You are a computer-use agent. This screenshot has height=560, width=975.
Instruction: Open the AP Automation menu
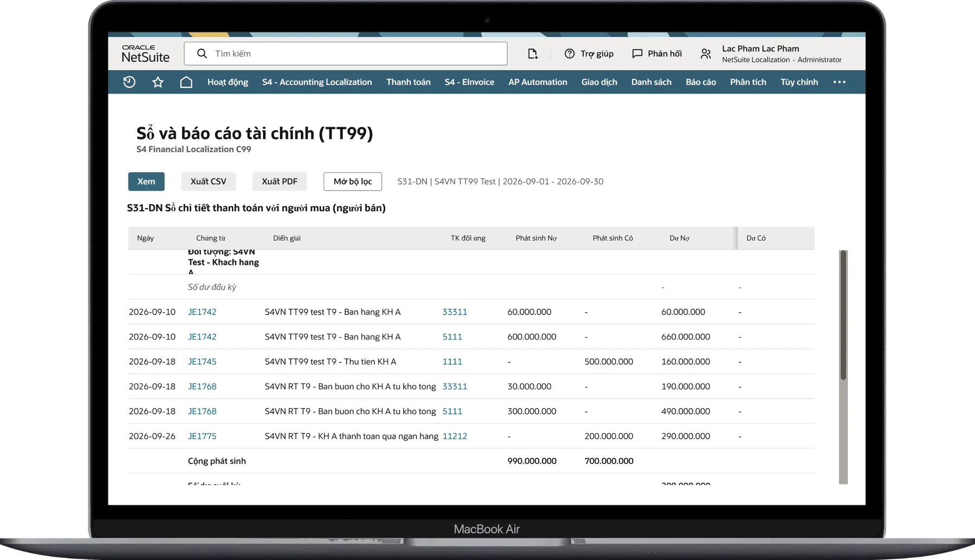click(538, 82)
